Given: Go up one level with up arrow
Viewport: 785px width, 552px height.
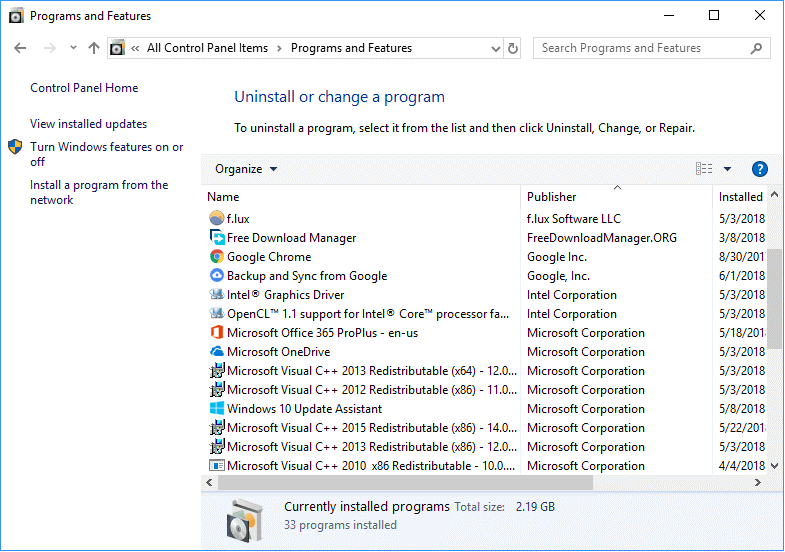Looking at the screenshot, I should coord(94,48).
